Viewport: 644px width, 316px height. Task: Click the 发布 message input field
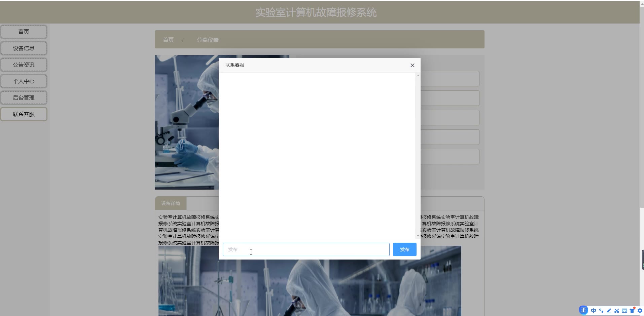306,249
